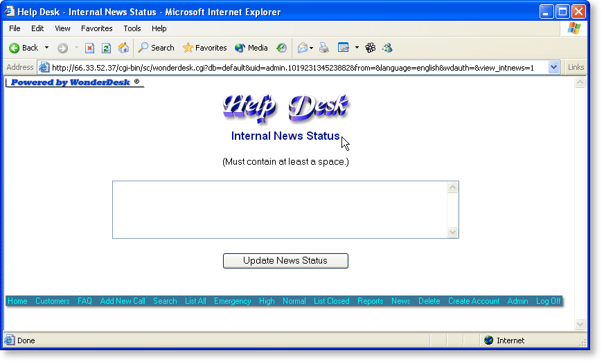Open the Reports link

(x=370, y=301)
